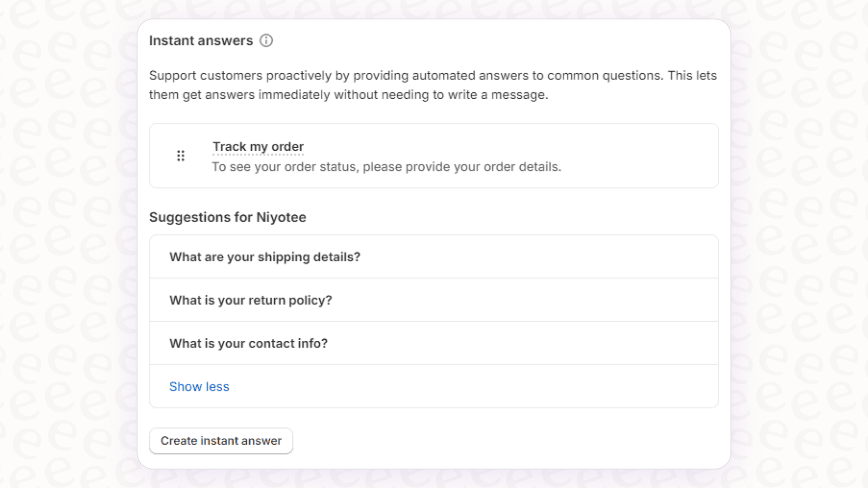Click the info icon beside Instant answers

[266, 40]
